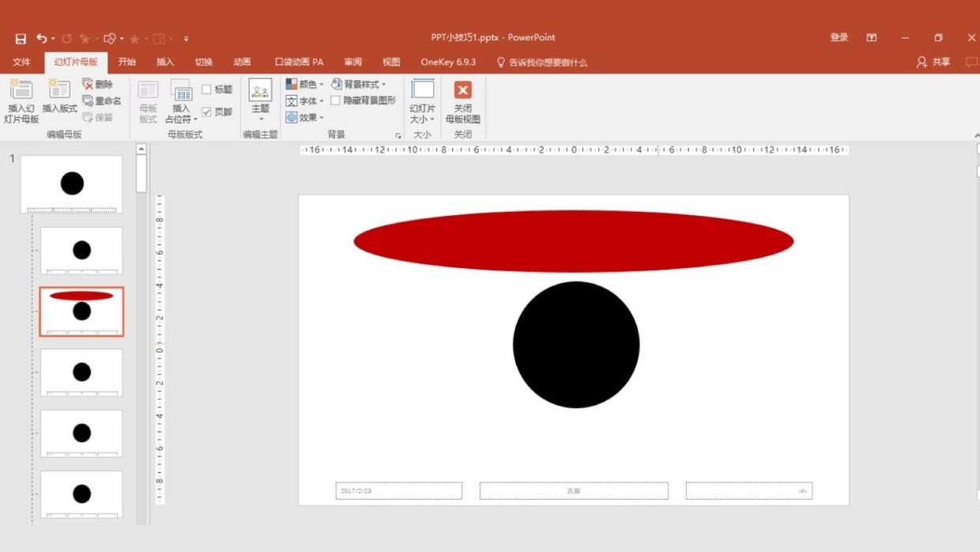Click Insert Slide Master (插入幻灯片母版) icon
980x552 pixels.
tap(21, 90)
